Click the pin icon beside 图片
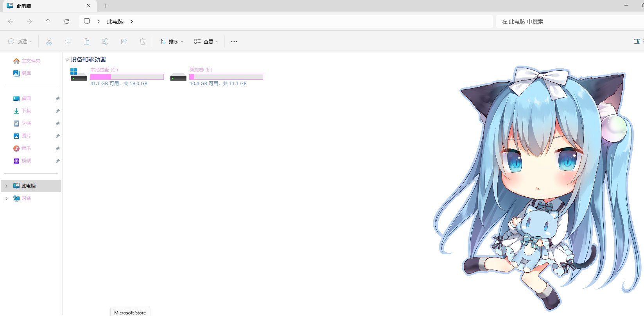Screen dimensions: 644x316 [x=57, y=136]
